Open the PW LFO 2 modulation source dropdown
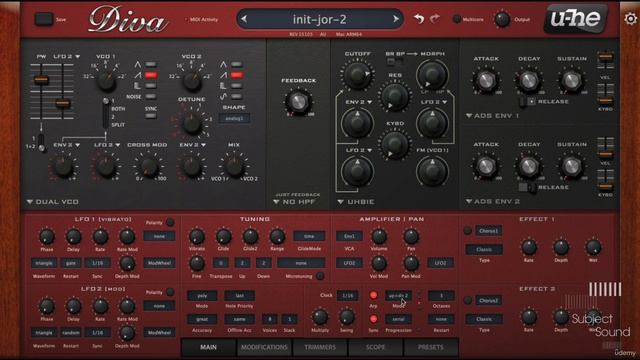Image resolution: width=640 pixels, height=360 pixels. coord(67,56)
